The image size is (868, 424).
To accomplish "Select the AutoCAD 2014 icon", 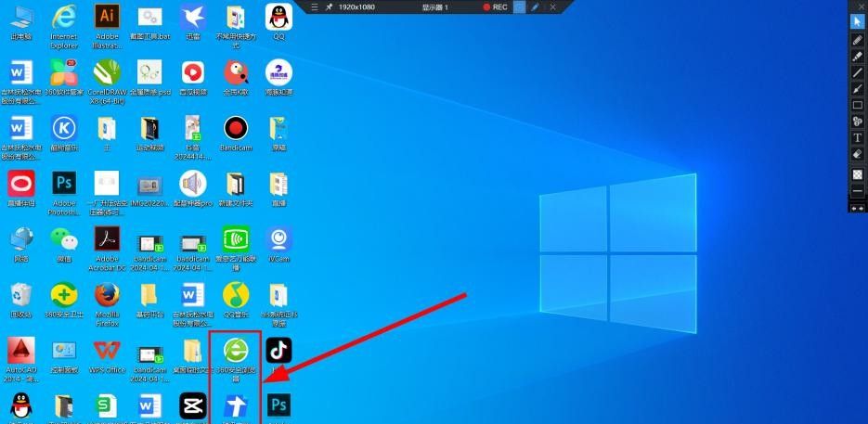I will click(x=21, y=359).
